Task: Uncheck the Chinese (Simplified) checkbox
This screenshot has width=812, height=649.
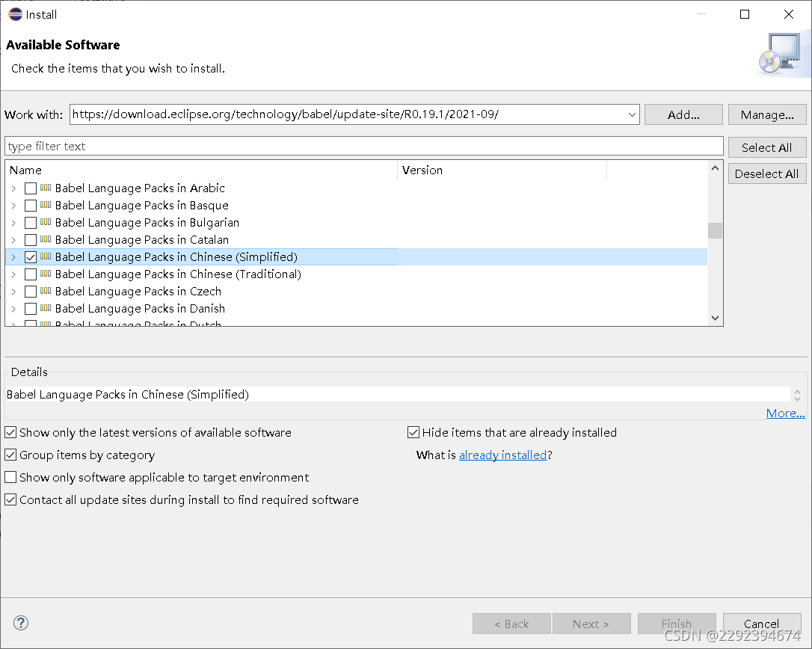Action: point(31,257)
